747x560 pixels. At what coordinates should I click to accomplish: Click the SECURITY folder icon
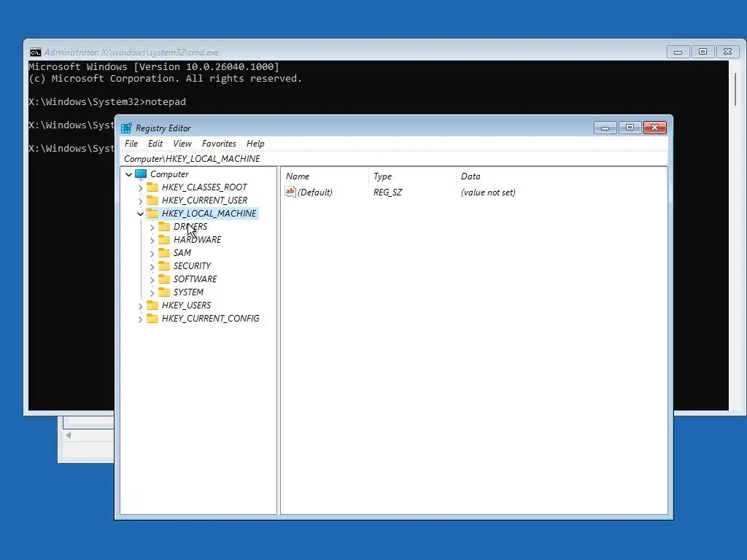point(164,265)
